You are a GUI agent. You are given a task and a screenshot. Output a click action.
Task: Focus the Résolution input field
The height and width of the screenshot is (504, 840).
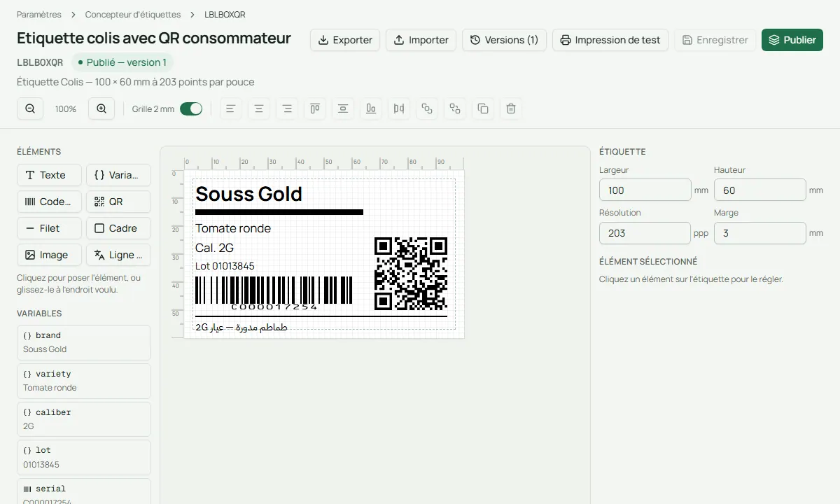pyautogui.click(x=645, y=233)
